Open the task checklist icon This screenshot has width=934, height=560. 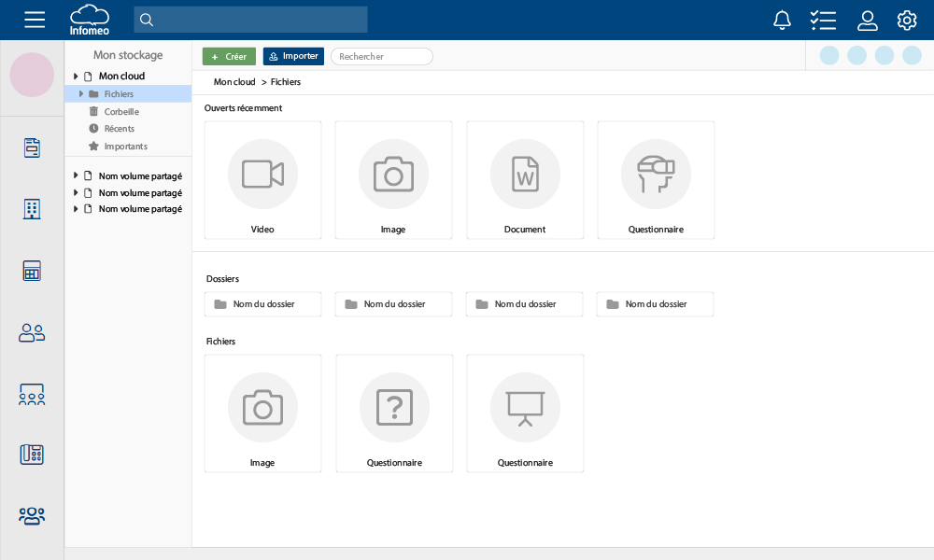(823, 20)
